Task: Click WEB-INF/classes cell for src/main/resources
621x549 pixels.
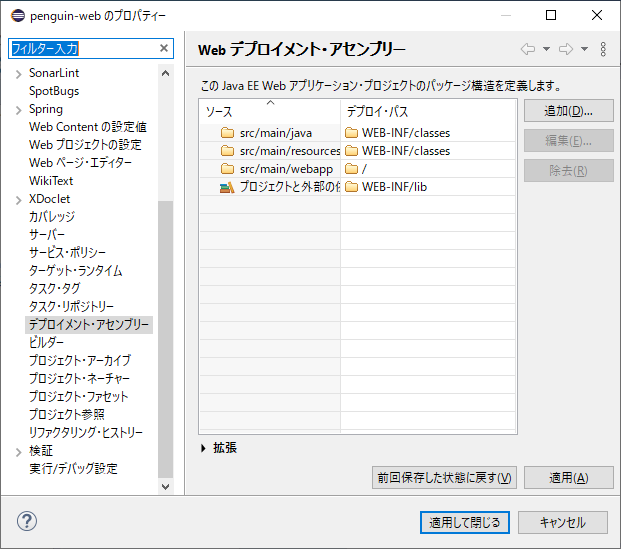Action: tap(428, 151)
